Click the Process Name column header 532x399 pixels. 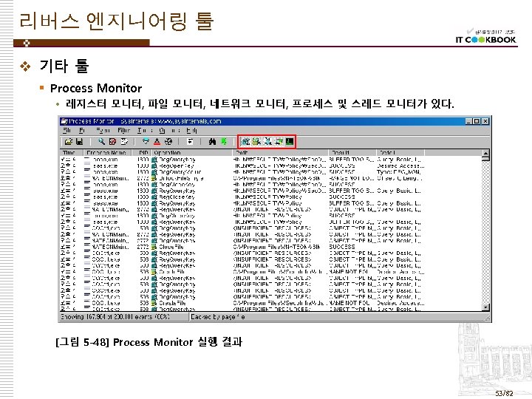coord(107,153)
